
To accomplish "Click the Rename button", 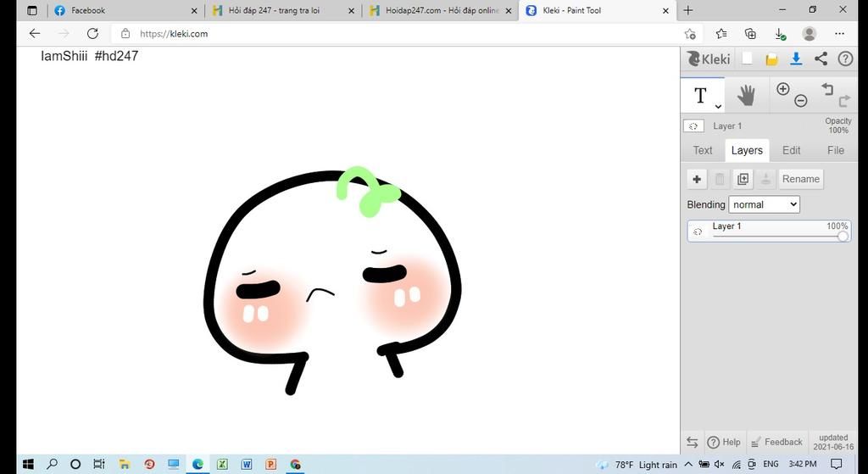I will 800,179.
